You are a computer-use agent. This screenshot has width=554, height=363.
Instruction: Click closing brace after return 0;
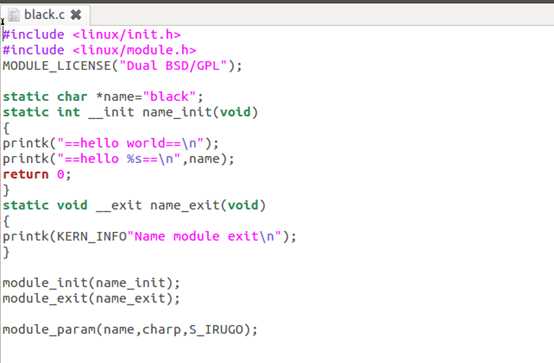(x=6, y=190)
